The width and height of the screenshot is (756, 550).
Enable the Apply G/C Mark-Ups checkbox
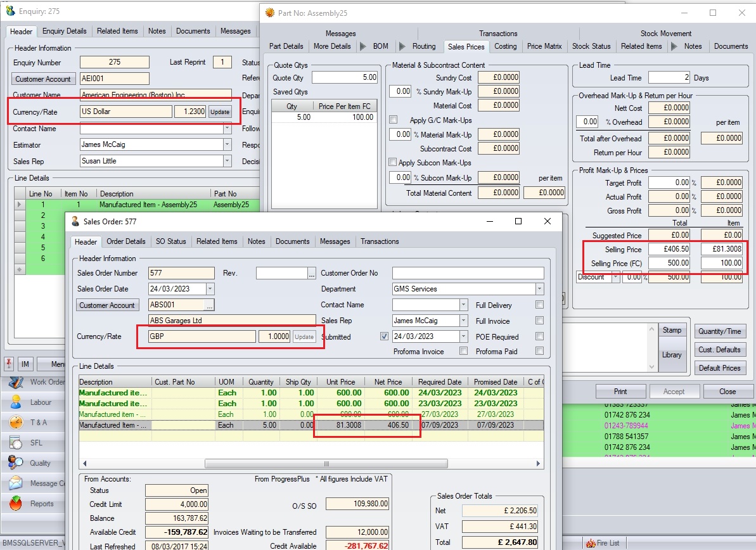[x=394, y=120]
